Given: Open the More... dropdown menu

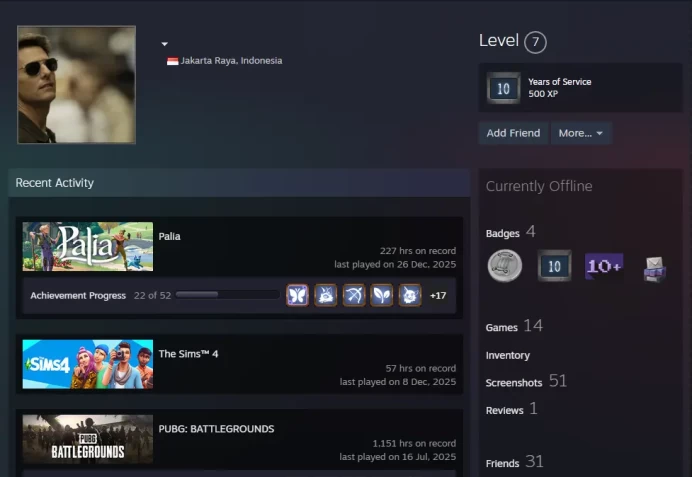Looking at the screenshot, I should click(x=581, y=133).
